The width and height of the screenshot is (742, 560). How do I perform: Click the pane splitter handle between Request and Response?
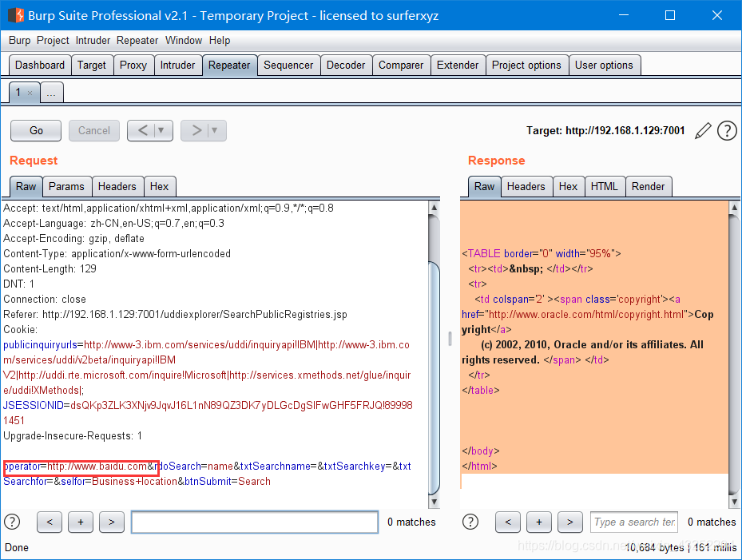click(450, 338)
